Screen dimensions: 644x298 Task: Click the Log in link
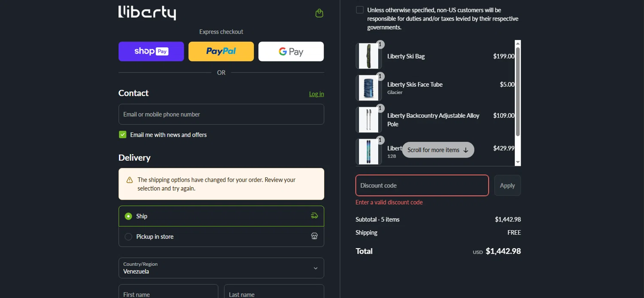pos(316,94)
